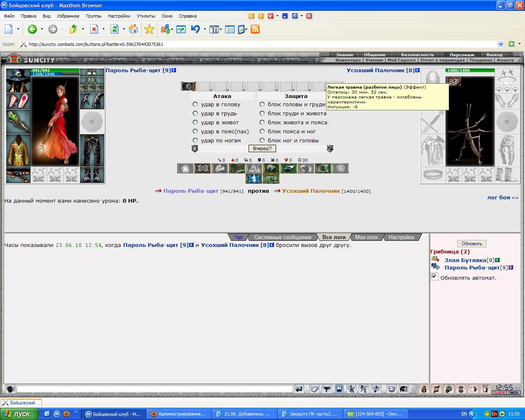Open the Избранное menu
Image resolution: width=525 pixels, height=420 pixels.
coord(68,16)
